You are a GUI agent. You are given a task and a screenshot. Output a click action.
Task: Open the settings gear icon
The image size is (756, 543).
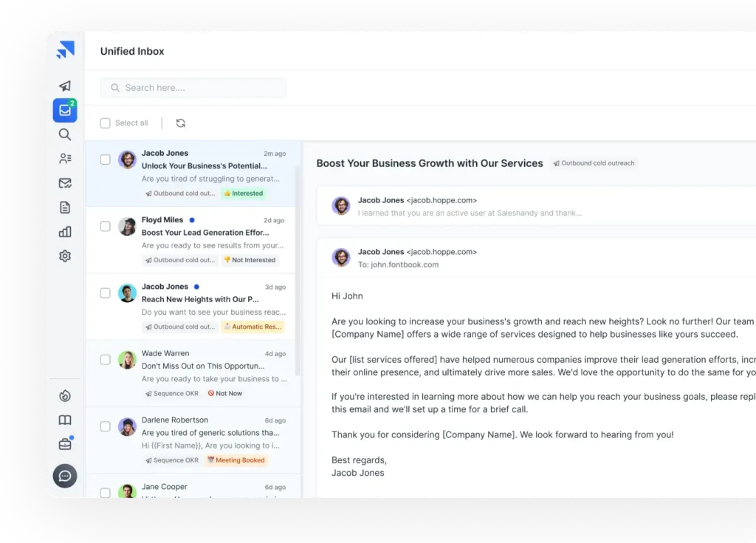(65, 256)
